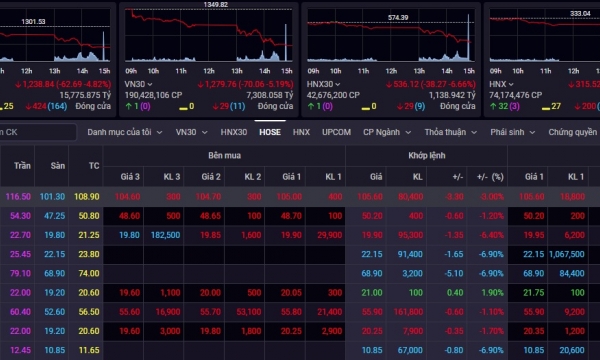Switch to the HOSE tab
The width and height of the screenshot is (600, 360).
270,132
